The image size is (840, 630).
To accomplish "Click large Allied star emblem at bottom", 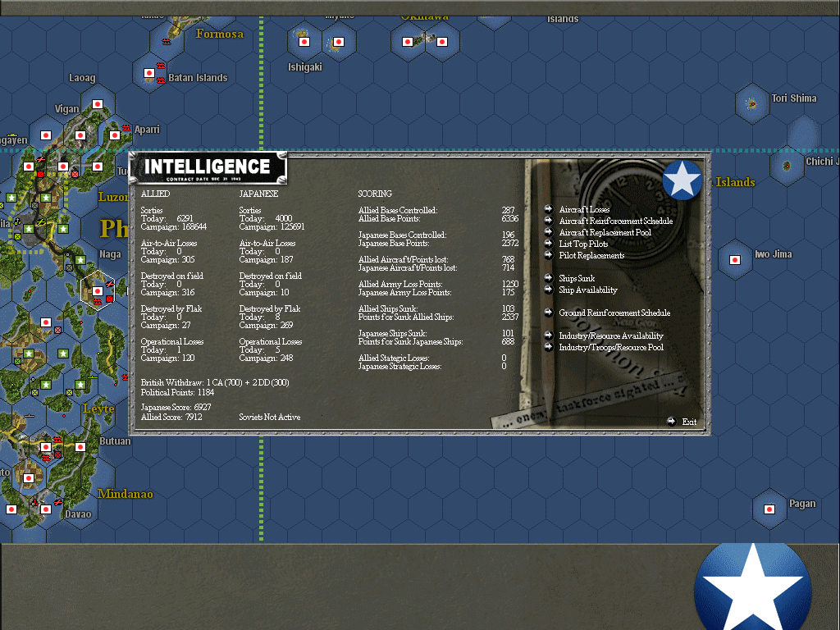I will tap(753, 587).
